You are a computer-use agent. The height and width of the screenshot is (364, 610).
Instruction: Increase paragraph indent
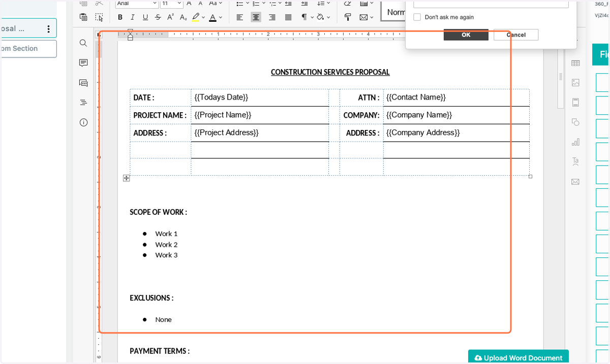[304, 3]
